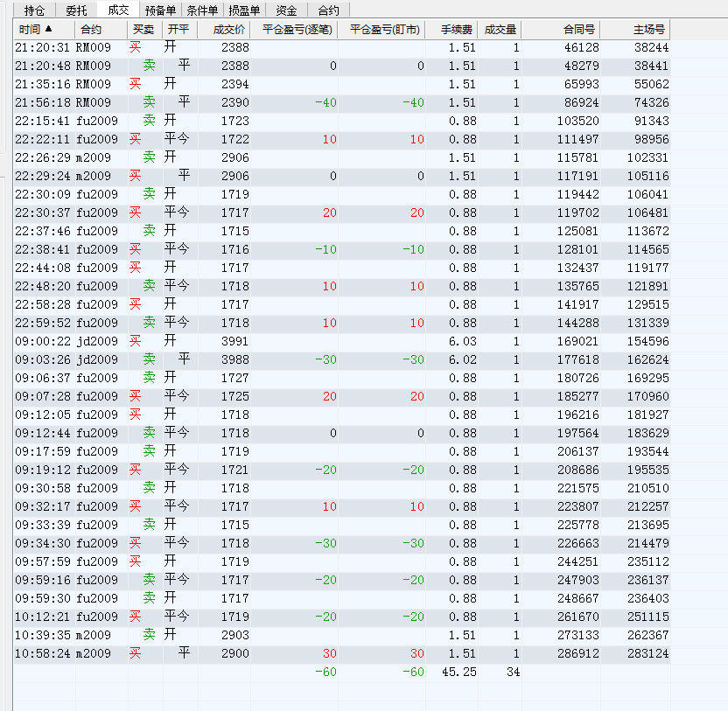
Task: Select the 09:32:17 fu2009 row
Action: pyautogui.click(x=342, y=507)
